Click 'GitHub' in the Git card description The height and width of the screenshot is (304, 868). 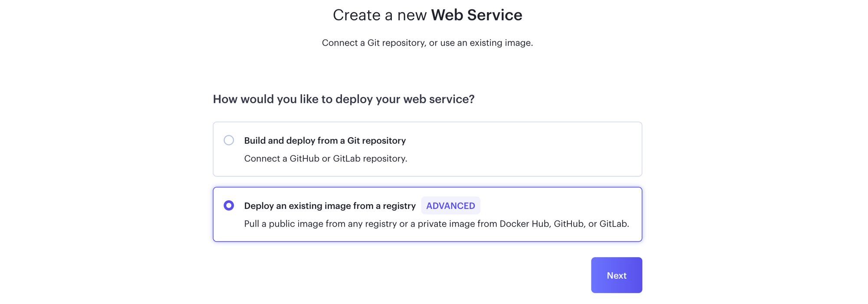click(304, 159)
